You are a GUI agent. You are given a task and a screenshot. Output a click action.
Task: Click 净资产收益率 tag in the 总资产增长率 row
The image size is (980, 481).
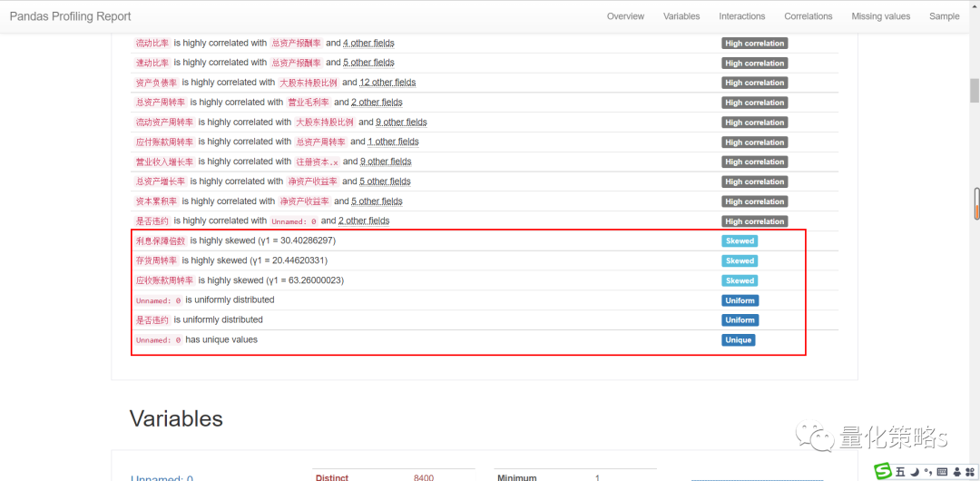[312, 182]
